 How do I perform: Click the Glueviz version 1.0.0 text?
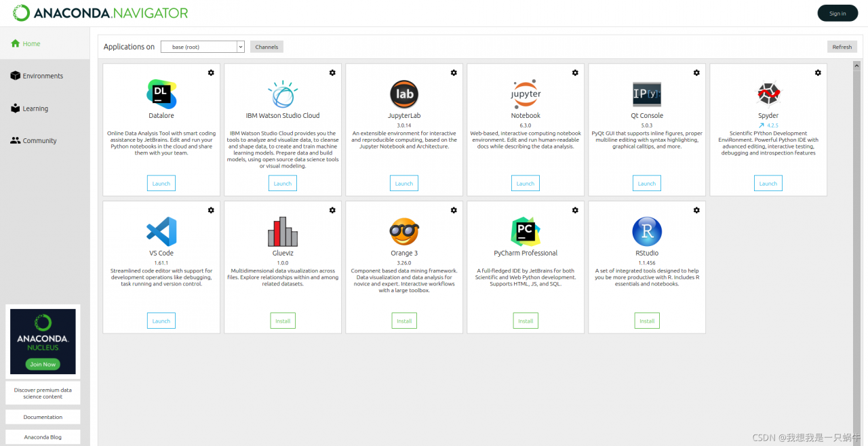[x=283, y=263]
